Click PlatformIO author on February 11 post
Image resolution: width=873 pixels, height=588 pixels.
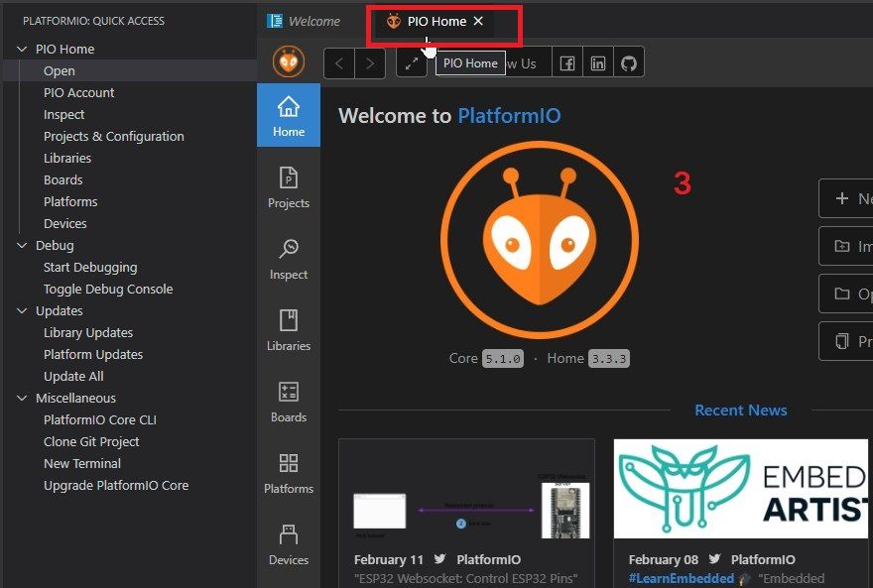tap(488, 559)
